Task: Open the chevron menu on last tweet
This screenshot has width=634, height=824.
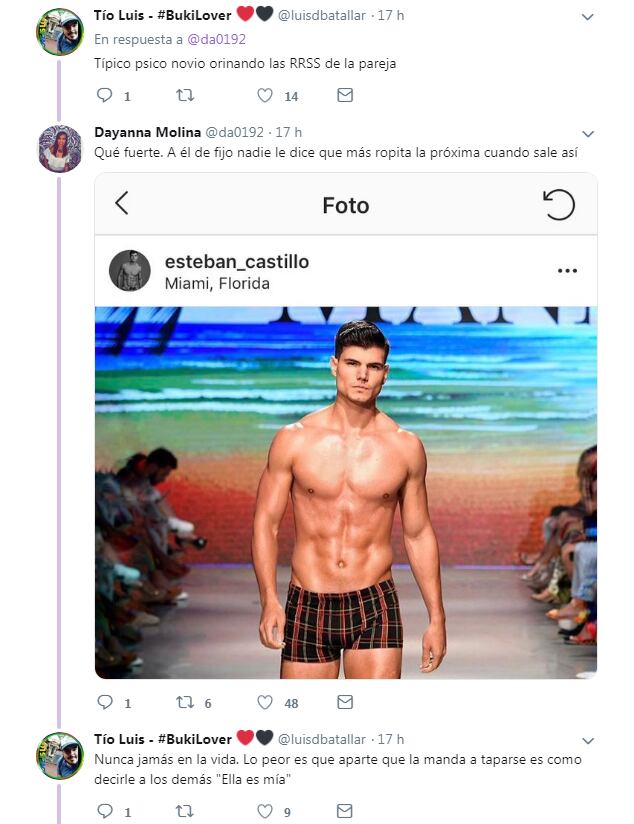Action: [x=587, y=741]
